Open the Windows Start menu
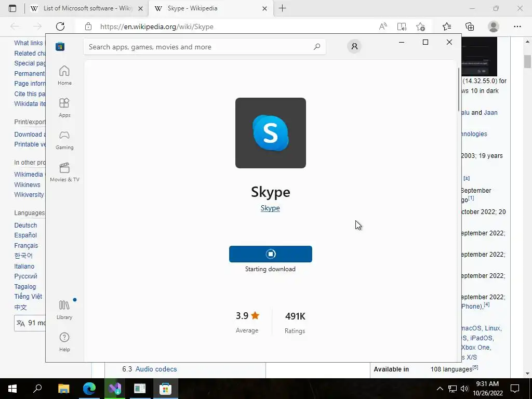Screen dimensions: 532x399 [12, 388]
